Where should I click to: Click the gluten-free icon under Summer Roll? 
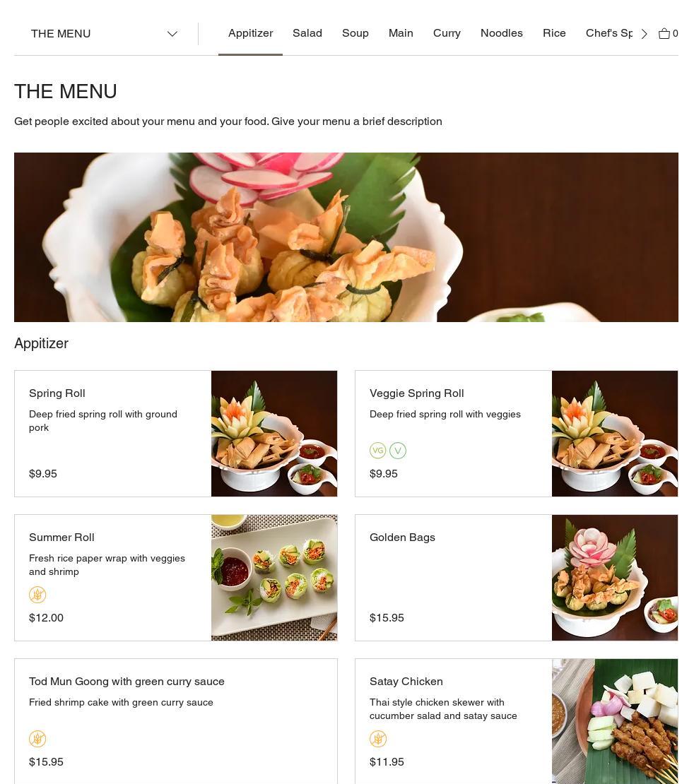click(x=37, y=595)
